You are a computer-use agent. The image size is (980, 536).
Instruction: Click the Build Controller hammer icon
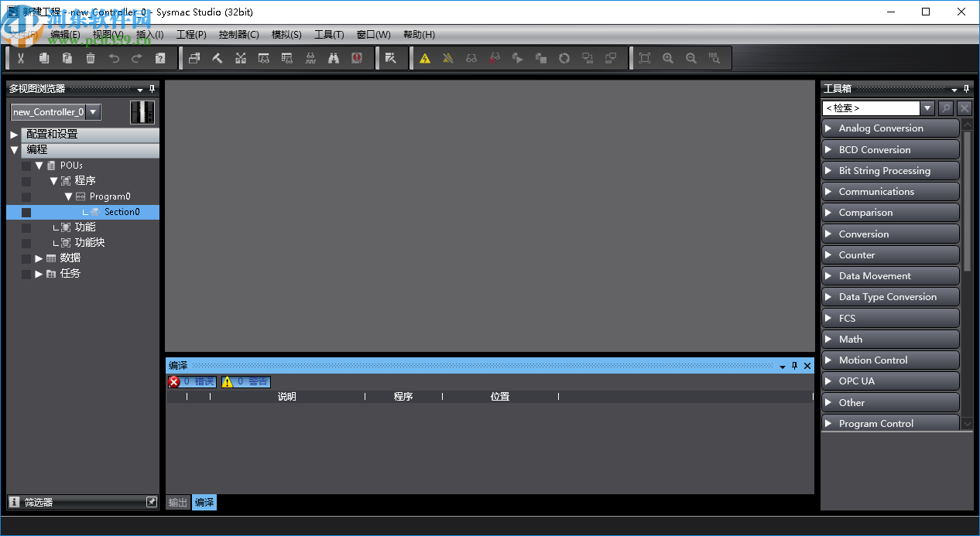tap(218, 58)
